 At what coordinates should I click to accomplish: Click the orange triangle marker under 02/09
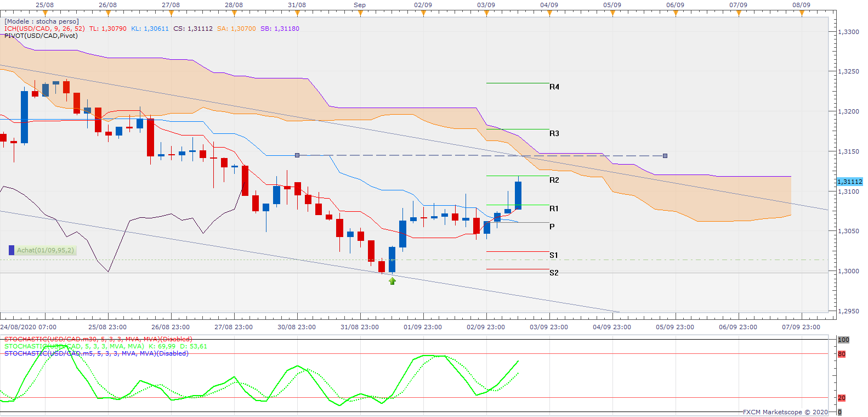(x=423, y=14)
